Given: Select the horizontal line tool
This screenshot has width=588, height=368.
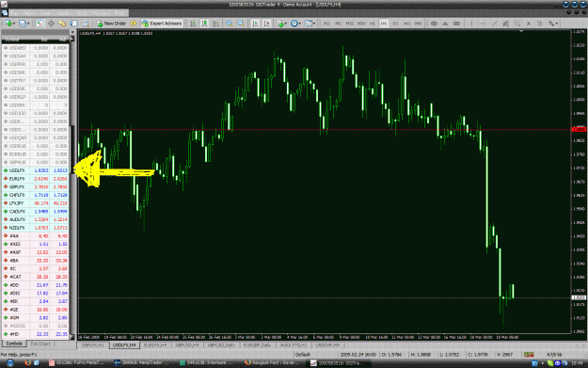Looking at the screenshot, I should (x=483, y=24).
